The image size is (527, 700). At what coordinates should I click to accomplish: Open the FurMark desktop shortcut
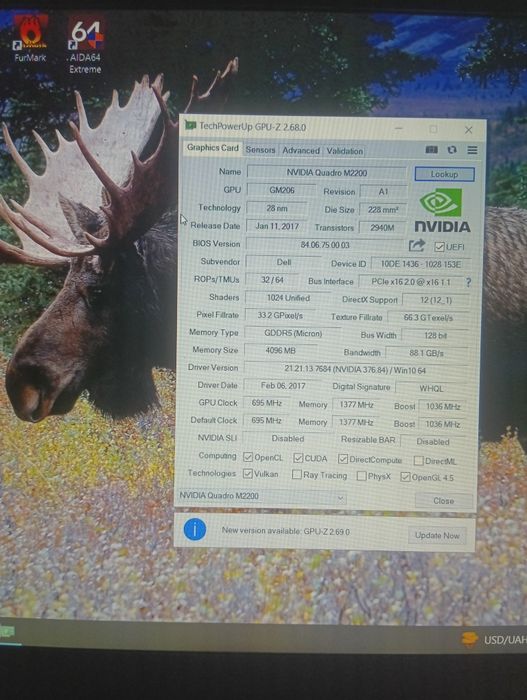click(x=29, y=38)
